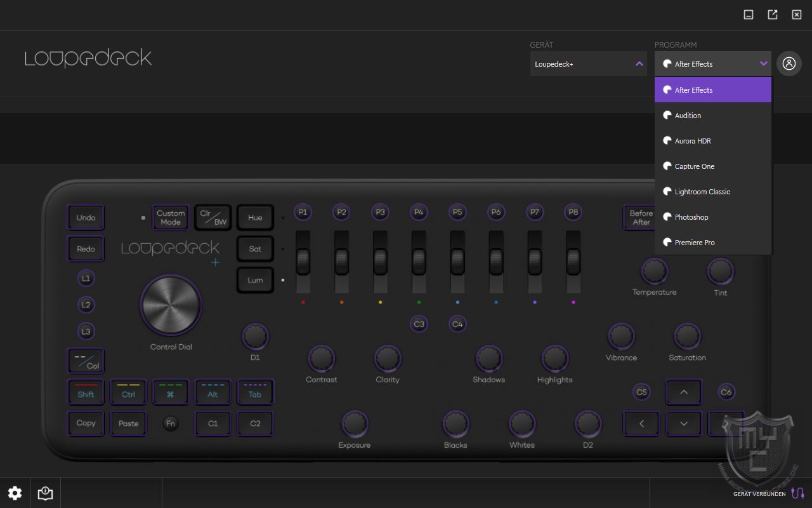Click the Temperature dial

click(x=654, y=271)
